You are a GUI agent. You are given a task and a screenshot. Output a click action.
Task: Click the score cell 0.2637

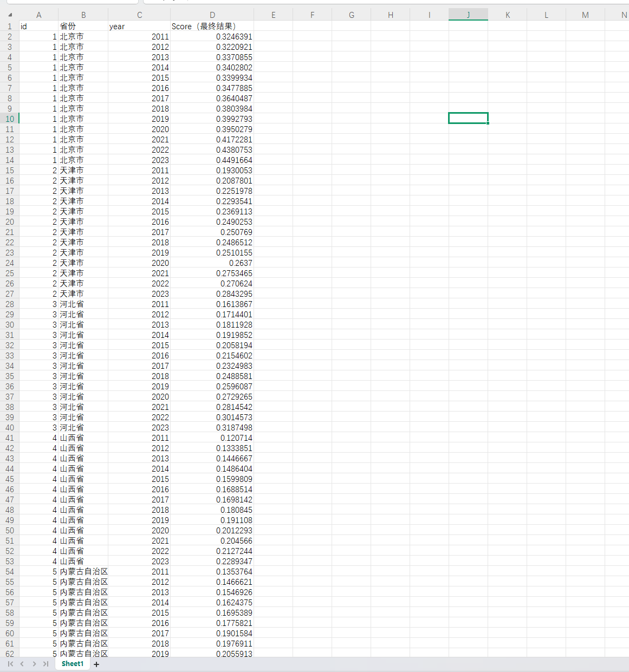[212, 263]
